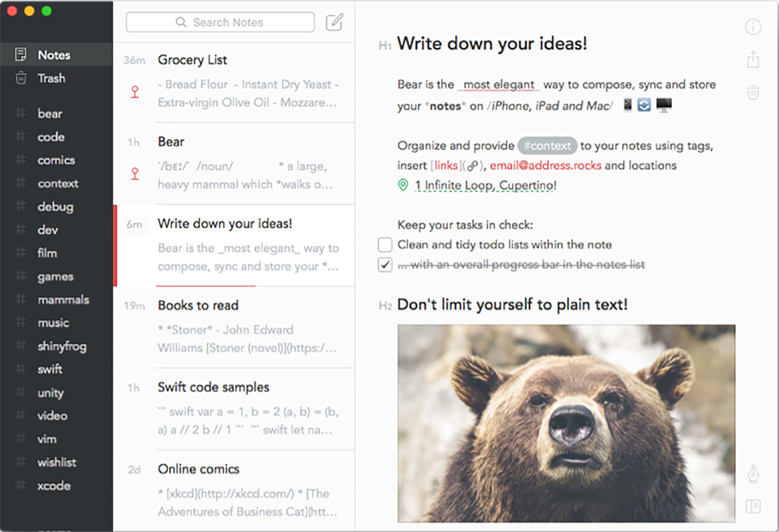779x532 pixels.
Task: Select the dev tag
Action: (x=47, y=230)
